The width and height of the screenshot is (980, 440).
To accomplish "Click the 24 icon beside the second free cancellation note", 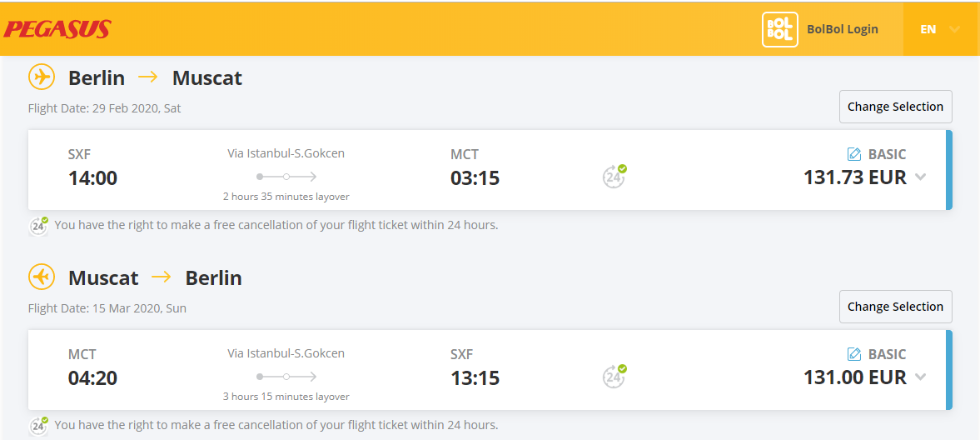I will 39,425.
